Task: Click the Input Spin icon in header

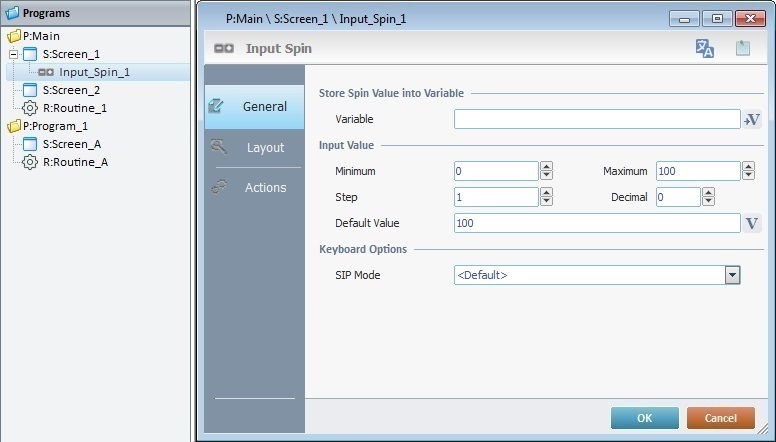Action: (225, 48)
